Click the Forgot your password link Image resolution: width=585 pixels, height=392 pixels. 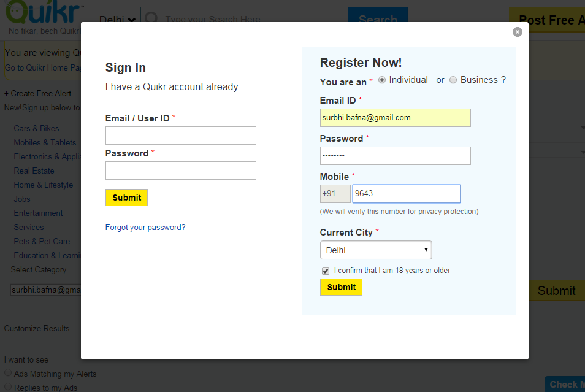click(x=145, y=228)
